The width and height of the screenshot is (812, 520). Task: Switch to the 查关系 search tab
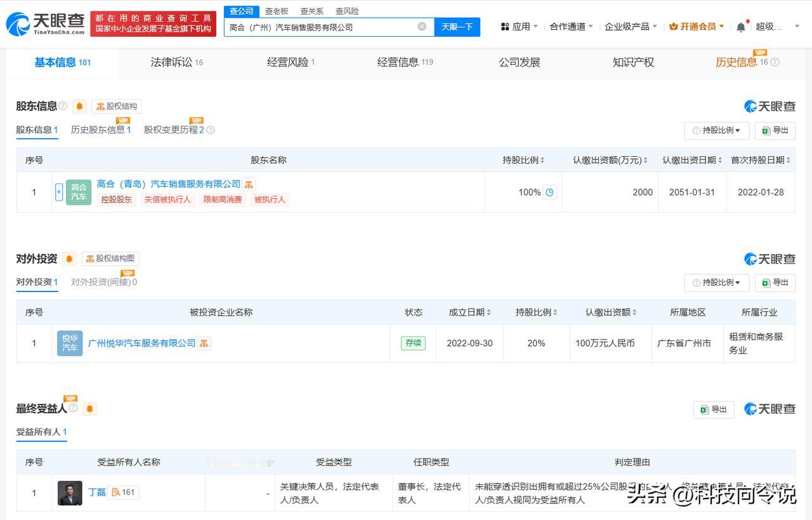coord(311,11)
